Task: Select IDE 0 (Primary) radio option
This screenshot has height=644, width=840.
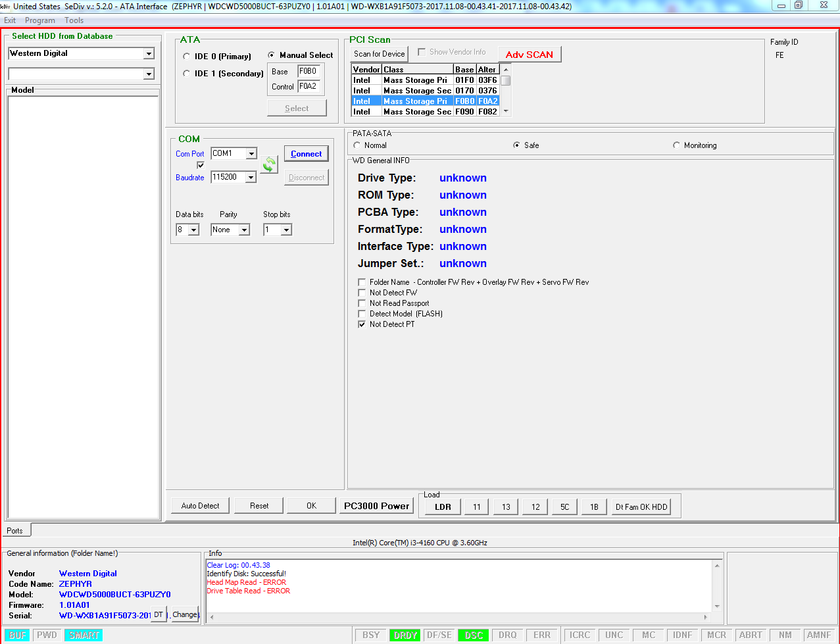Action: coord(187,57)
